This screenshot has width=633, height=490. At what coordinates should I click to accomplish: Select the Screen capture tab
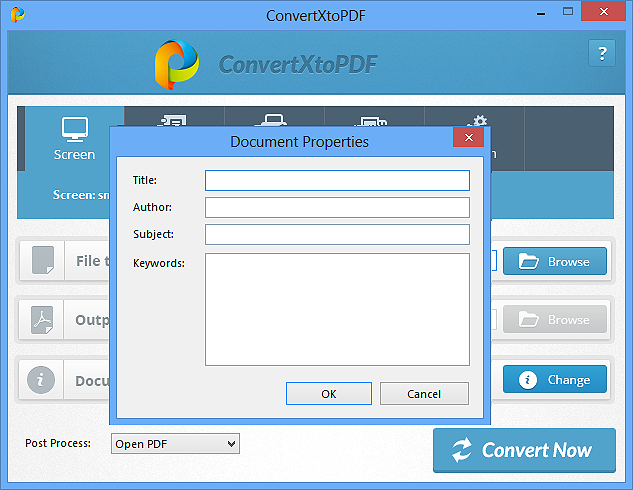coord(74,139)
